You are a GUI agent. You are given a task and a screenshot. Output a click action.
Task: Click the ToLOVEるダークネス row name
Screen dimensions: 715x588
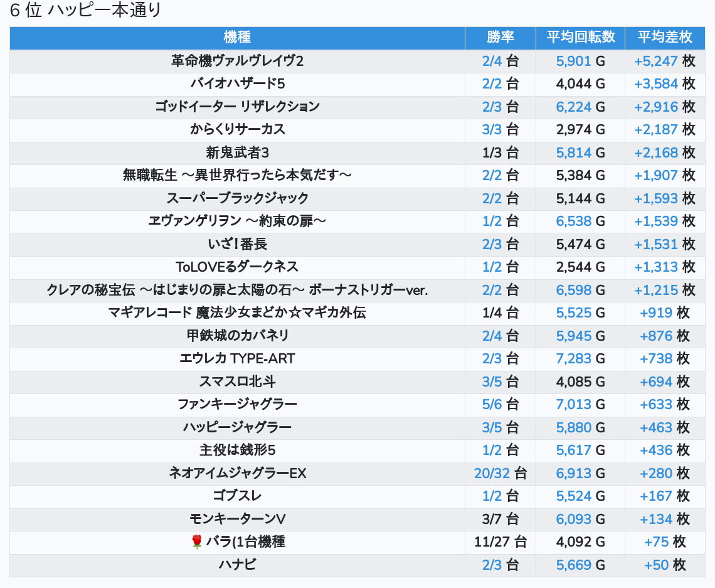click(x=237, y=267)
